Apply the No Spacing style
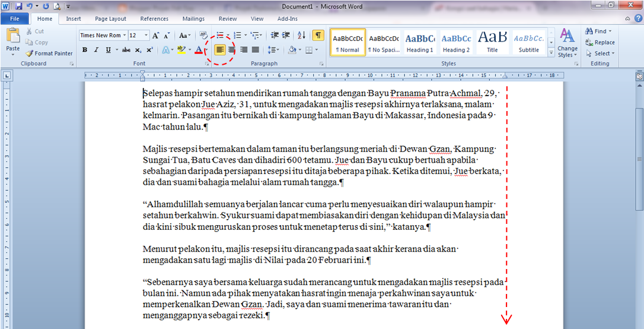The image size is (644, 329). [384, 42]
